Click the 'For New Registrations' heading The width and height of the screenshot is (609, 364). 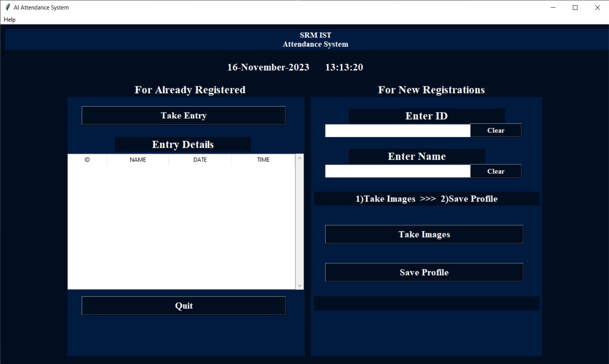pyautogui.click(x=431, y=90)
